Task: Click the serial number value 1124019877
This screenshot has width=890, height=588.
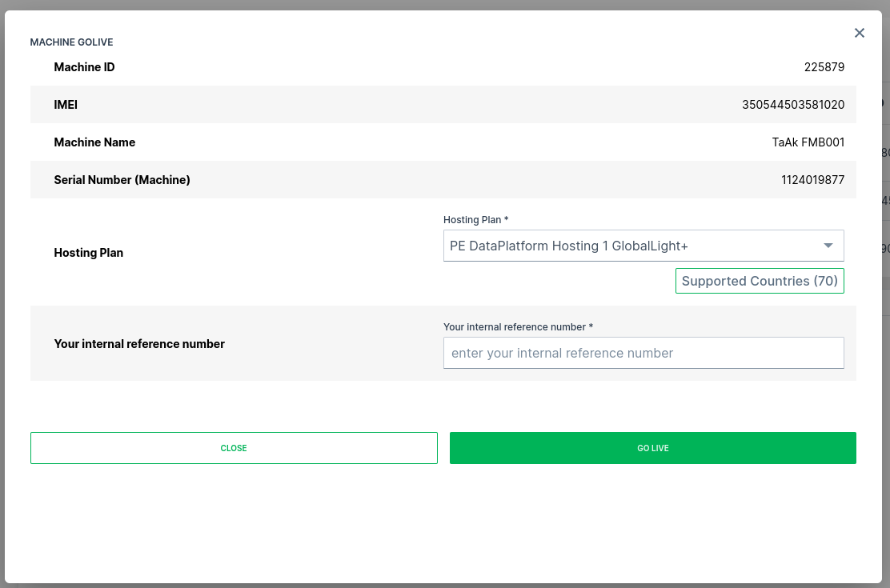Action: click(812, 180)
